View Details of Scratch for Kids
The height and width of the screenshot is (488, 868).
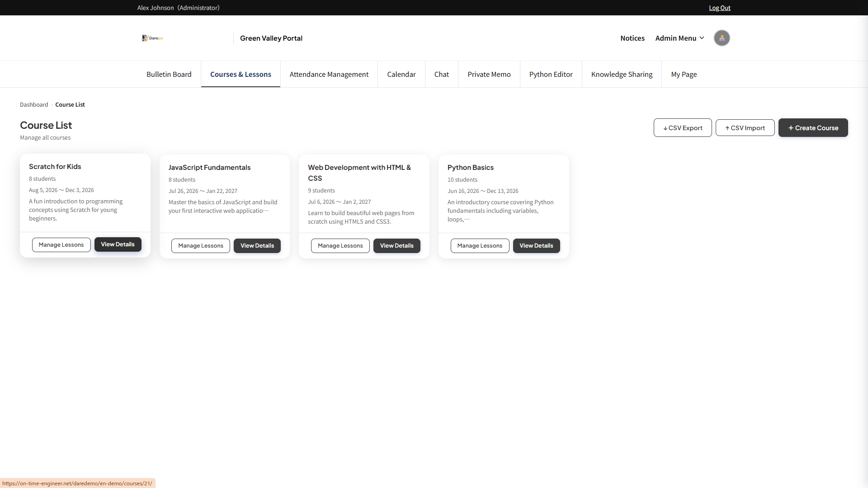coord(118,244)
